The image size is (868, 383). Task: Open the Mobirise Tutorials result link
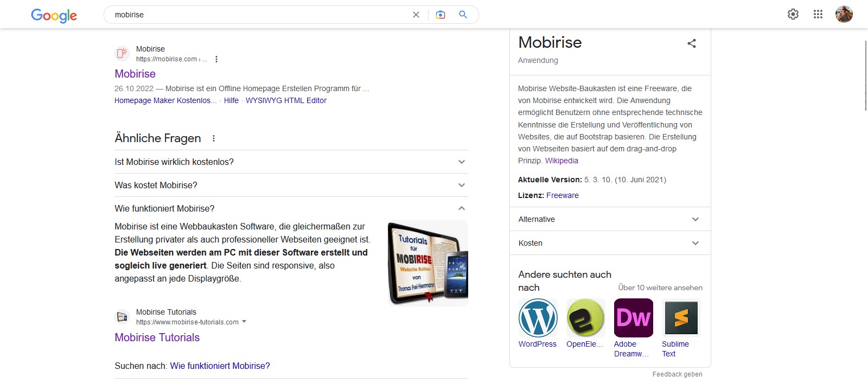tap(157, 337)
